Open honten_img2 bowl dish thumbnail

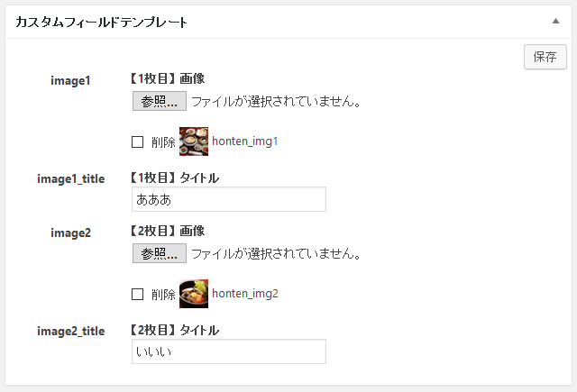click(x=194, y=294)
